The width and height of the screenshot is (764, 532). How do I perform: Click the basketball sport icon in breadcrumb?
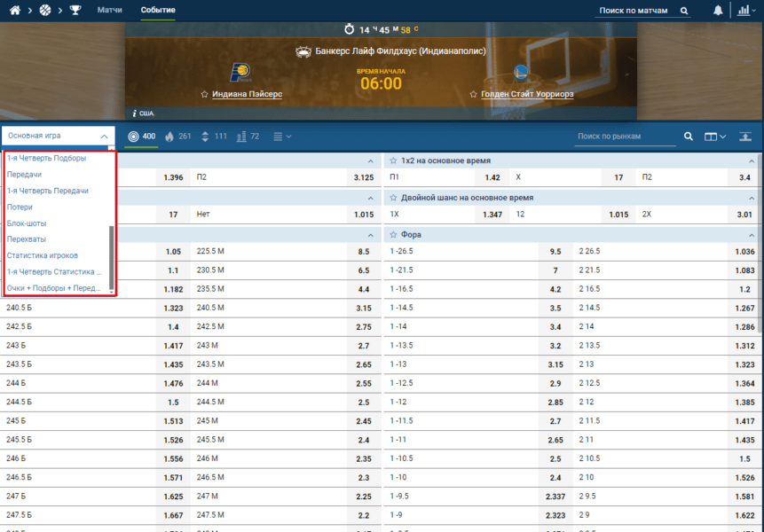pyautogui.click(x=44, y=11)
